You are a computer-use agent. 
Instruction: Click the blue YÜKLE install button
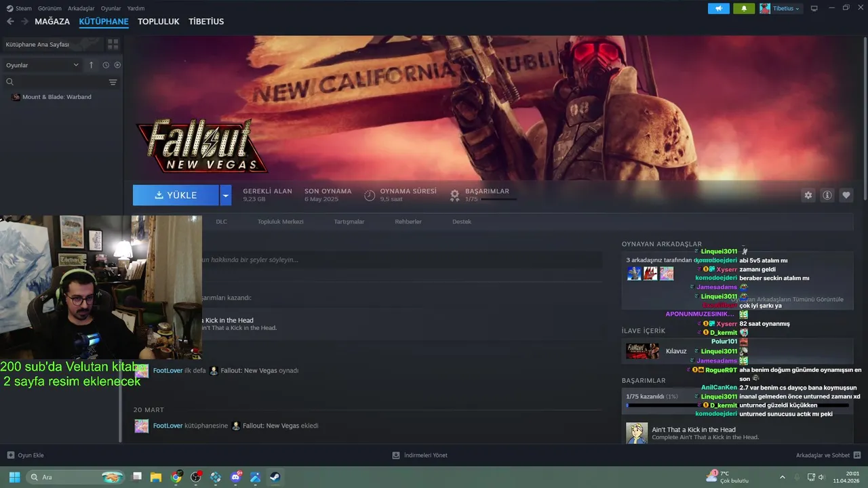pyautogui.click(x=176, y=195)
